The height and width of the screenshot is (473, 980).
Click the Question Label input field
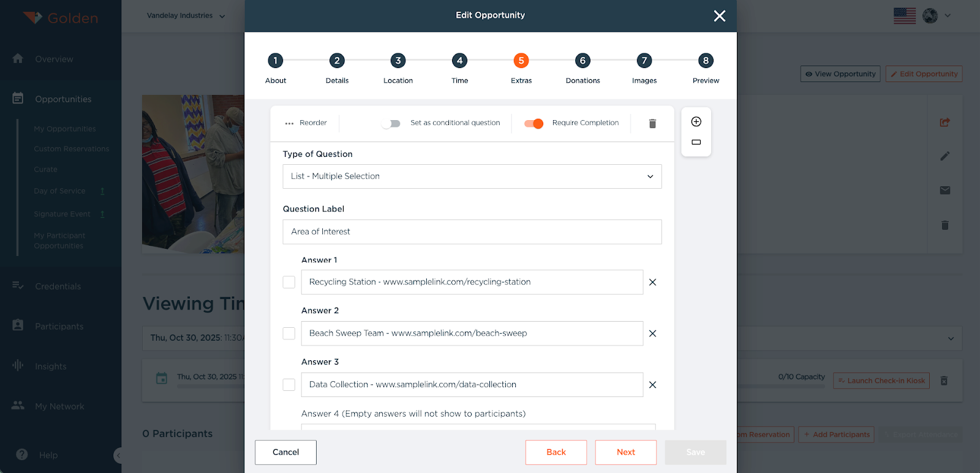(472, 232)
